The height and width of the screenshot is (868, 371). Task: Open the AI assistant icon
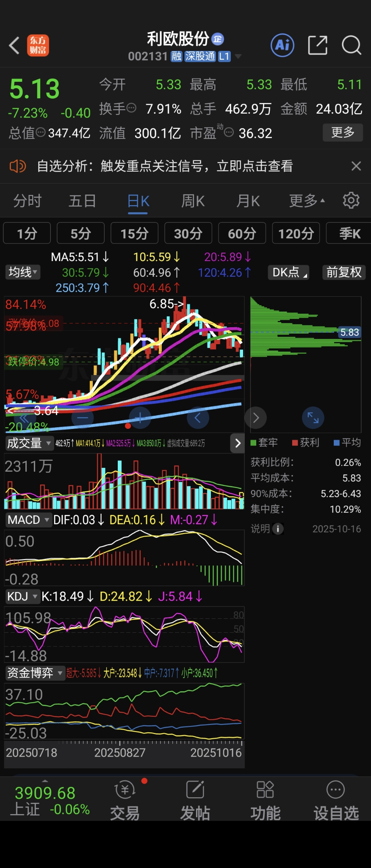tap(282, 45)
